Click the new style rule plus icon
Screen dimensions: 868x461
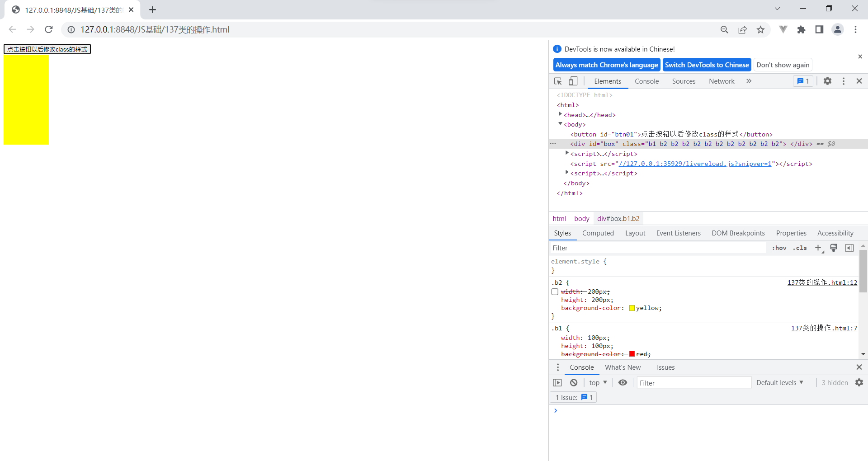[x=818, y=248]
